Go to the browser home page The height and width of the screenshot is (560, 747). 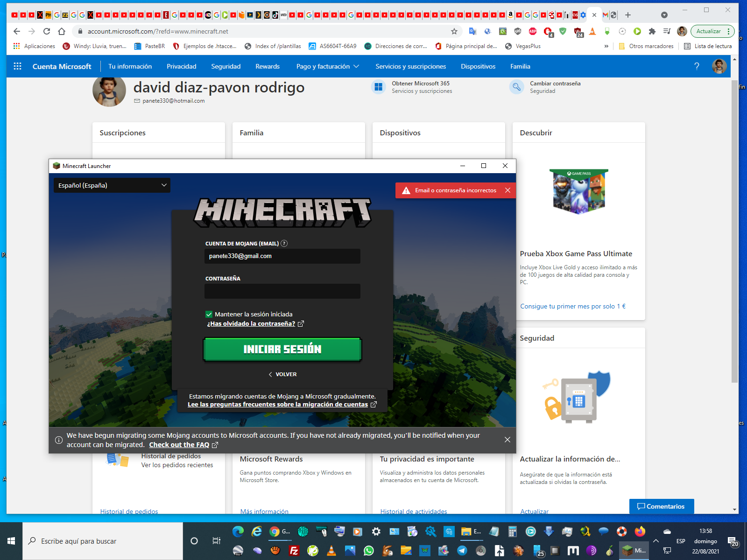click(62, 31)
